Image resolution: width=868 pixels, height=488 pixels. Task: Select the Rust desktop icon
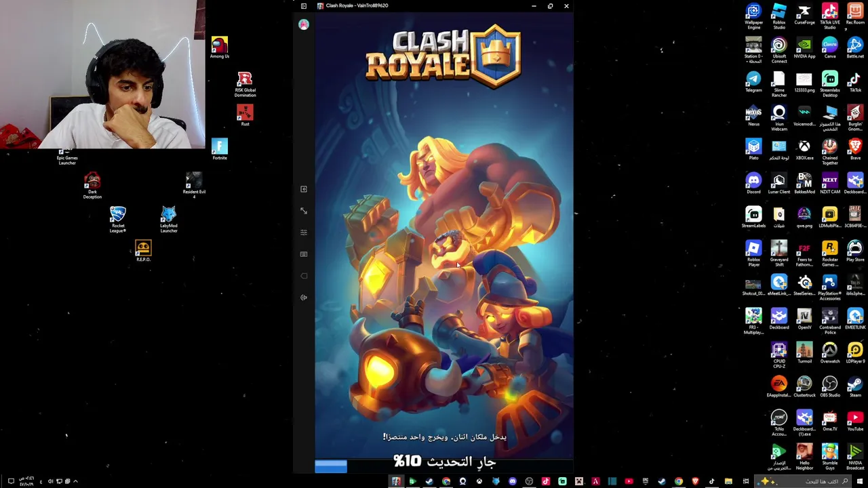tap(245, 115)
